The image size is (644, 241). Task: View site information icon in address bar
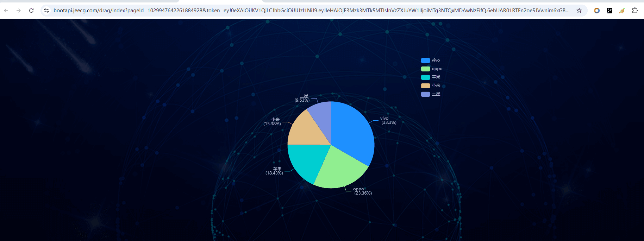(46, 11)
